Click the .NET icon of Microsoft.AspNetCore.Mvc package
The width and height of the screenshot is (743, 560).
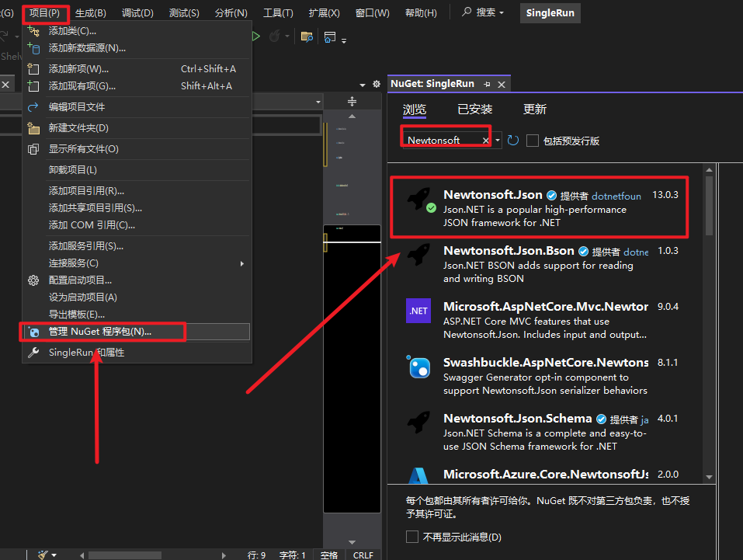click(x=418, y=311)
